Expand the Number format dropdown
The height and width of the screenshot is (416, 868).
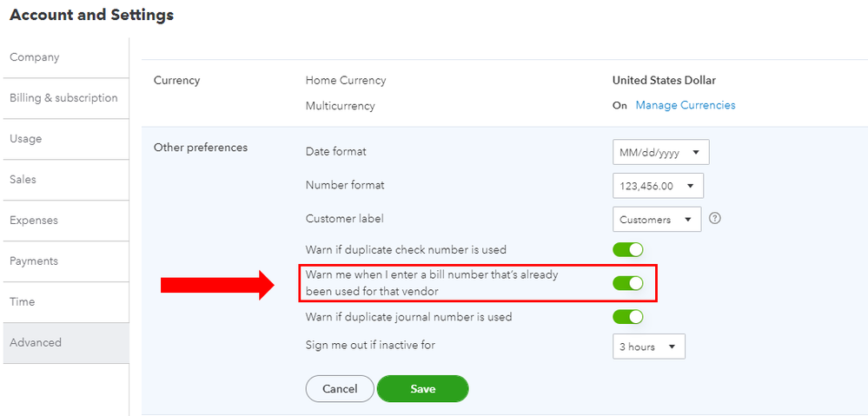[x=658, y=186]
